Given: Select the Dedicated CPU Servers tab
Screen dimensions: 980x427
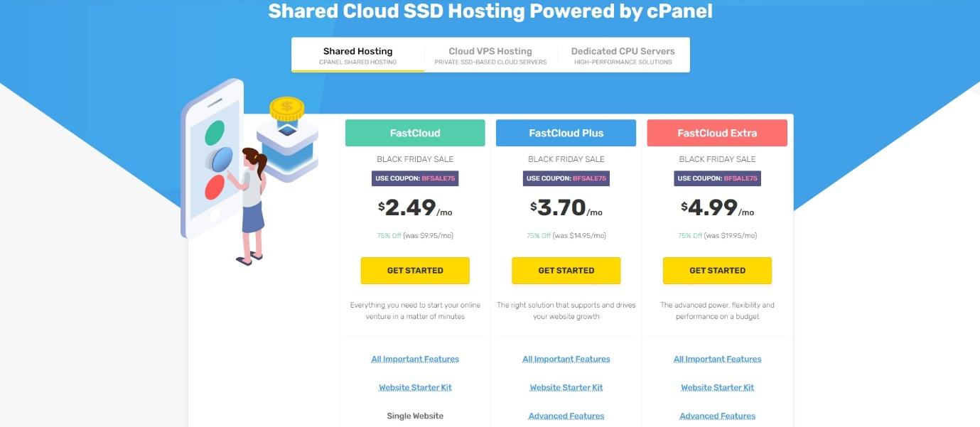Looking at the screenshot, I should tap(623, 55).
